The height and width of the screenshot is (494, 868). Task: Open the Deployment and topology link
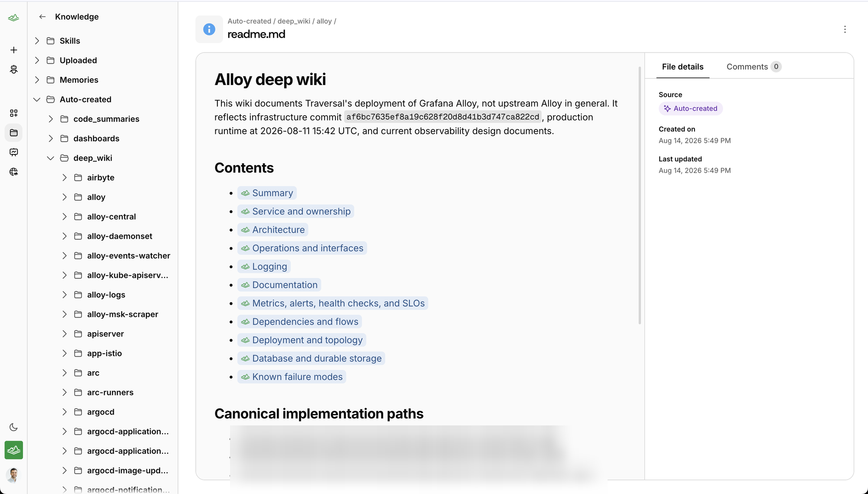pos(302,340)
